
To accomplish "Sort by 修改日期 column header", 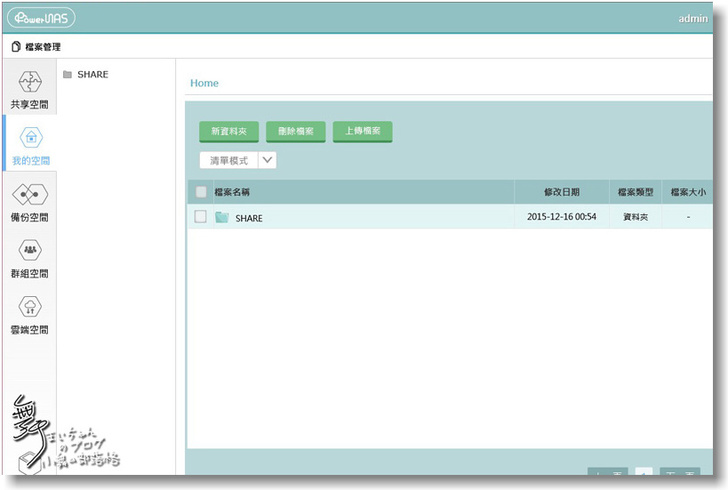I will coord(561,192).
